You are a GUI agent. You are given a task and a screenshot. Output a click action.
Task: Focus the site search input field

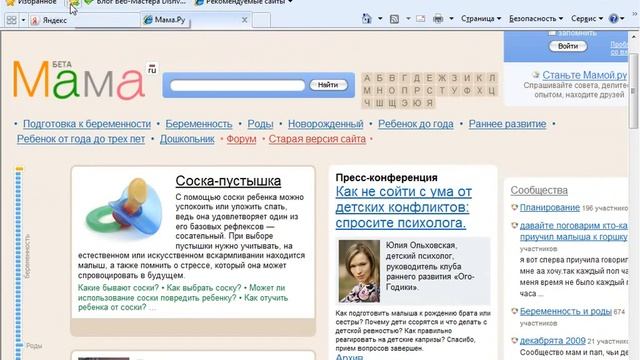[x=238, y=85]
